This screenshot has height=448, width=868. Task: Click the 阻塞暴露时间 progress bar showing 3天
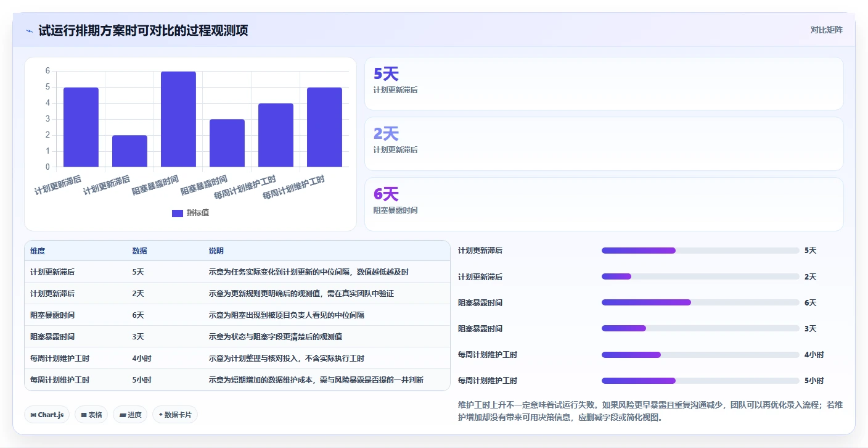click(700, 328)
